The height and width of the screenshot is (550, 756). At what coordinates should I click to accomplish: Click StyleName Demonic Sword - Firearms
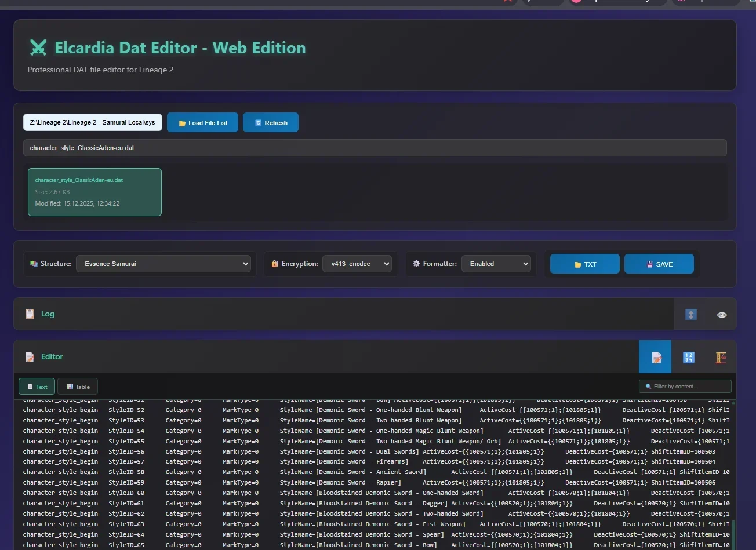click(344, 462)
